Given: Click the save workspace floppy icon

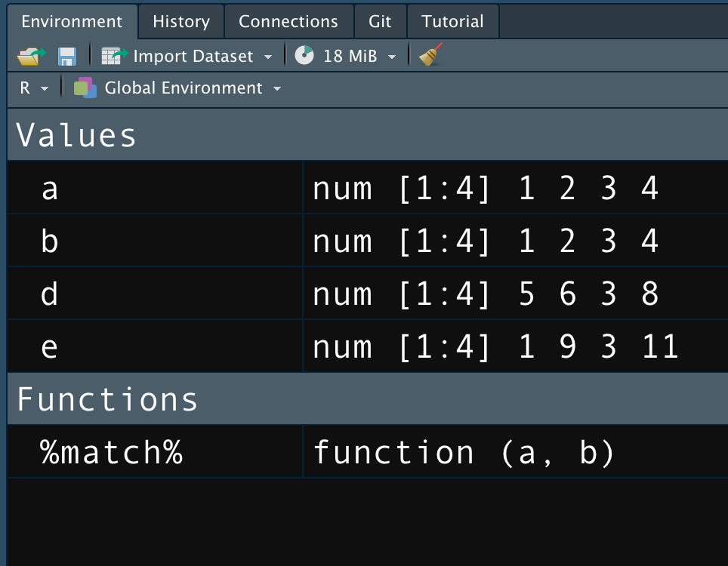Looking at the screenshot, I should pos(67,57).
